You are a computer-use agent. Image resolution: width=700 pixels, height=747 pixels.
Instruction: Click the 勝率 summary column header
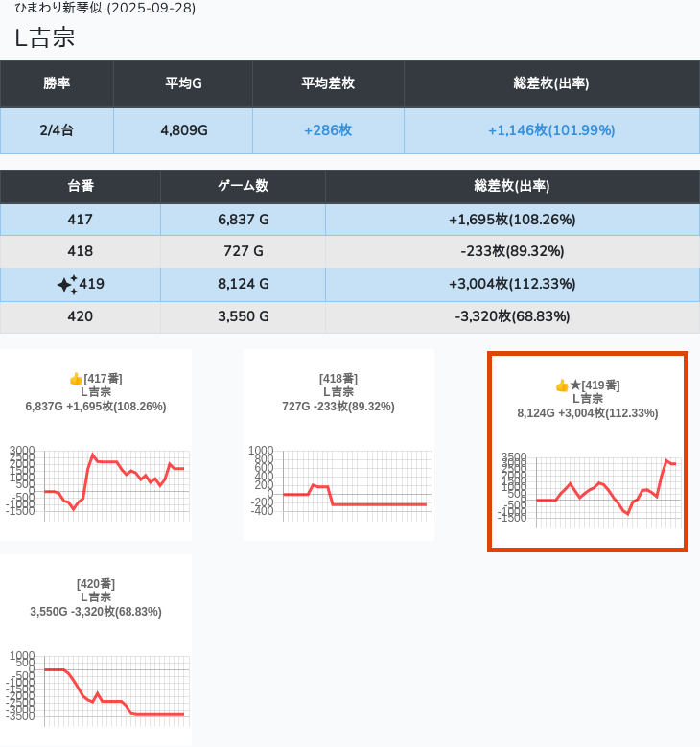[x=57, y=83]
